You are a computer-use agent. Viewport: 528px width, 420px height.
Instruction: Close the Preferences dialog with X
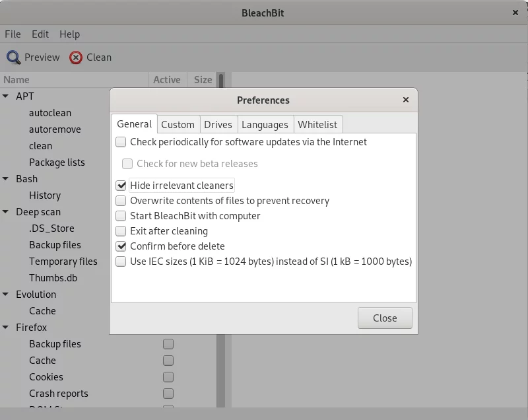point(406,100)
